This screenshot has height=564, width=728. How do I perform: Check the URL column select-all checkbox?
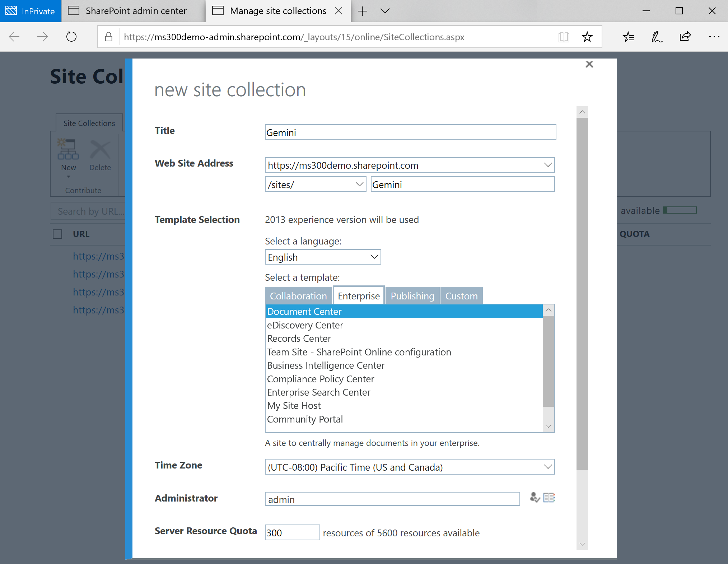pyautogui.click(x=57, y=234)
